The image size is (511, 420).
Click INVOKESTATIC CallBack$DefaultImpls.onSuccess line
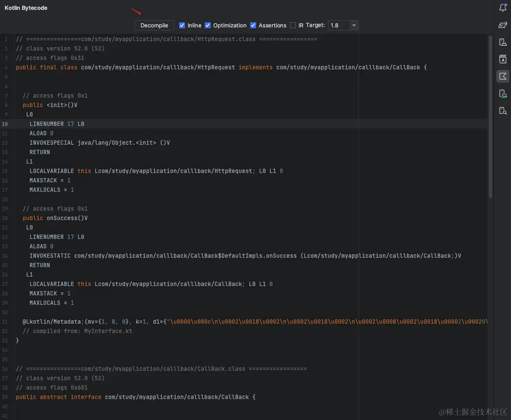click(x=245, y=256)
